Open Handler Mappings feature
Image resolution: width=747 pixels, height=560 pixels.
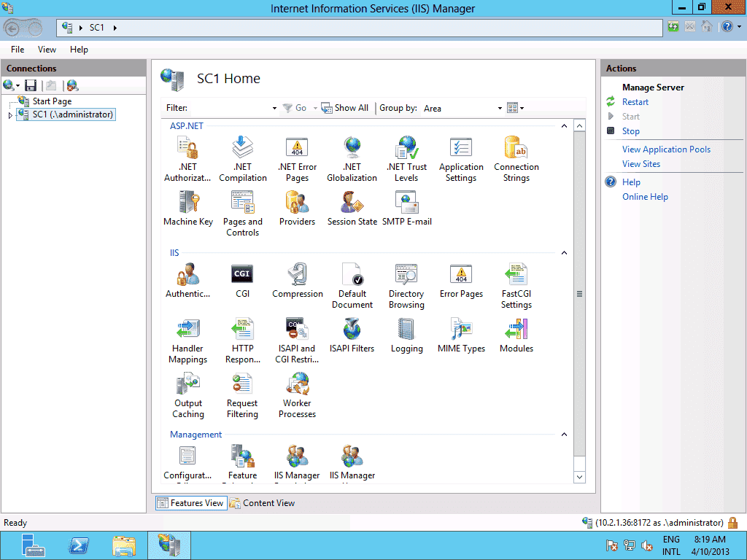tap(187, 341)
